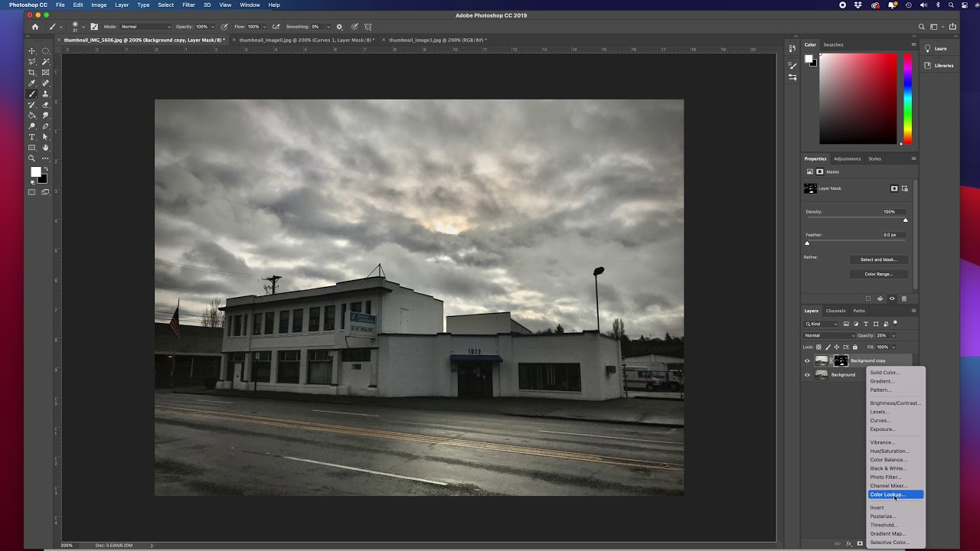Select the Zoom tool
This screenshot has height=551, width=980.
31,158
